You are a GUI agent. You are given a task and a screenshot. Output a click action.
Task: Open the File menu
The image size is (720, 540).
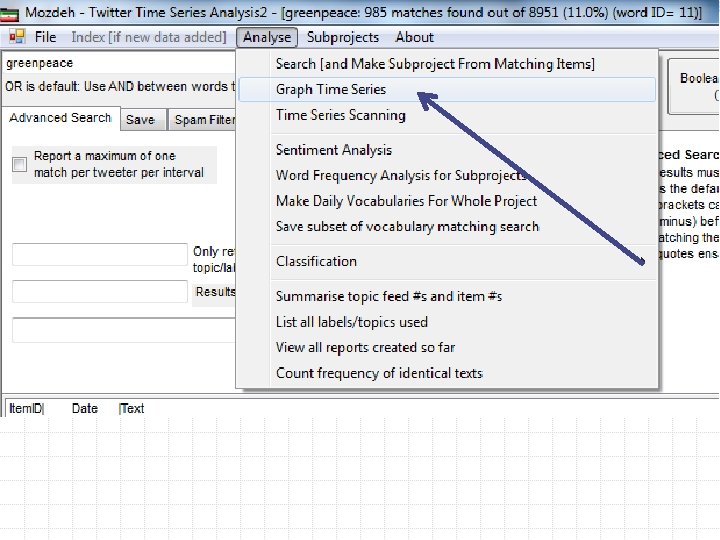point(45,37)
